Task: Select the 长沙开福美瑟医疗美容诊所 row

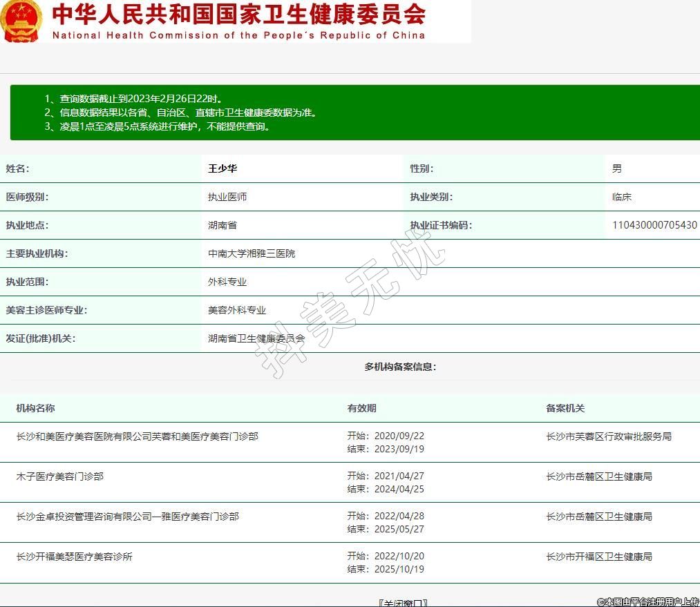Action: (75, 557)
